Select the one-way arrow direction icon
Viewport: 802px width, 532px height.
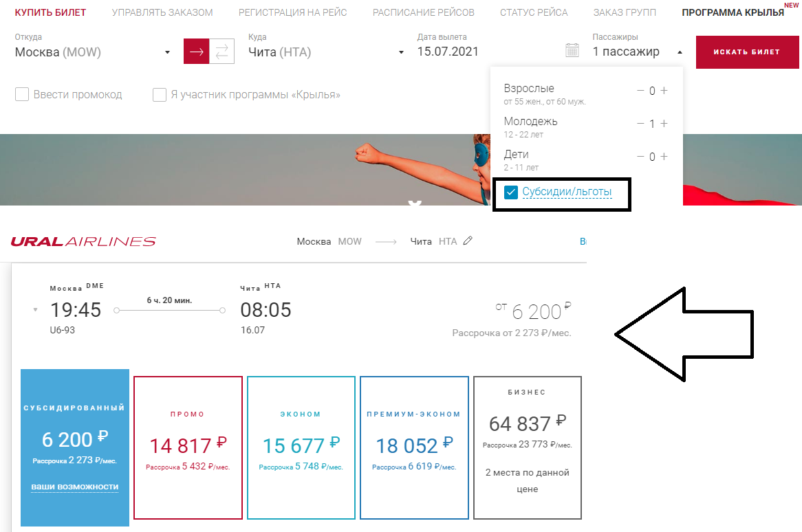(197, 52)
